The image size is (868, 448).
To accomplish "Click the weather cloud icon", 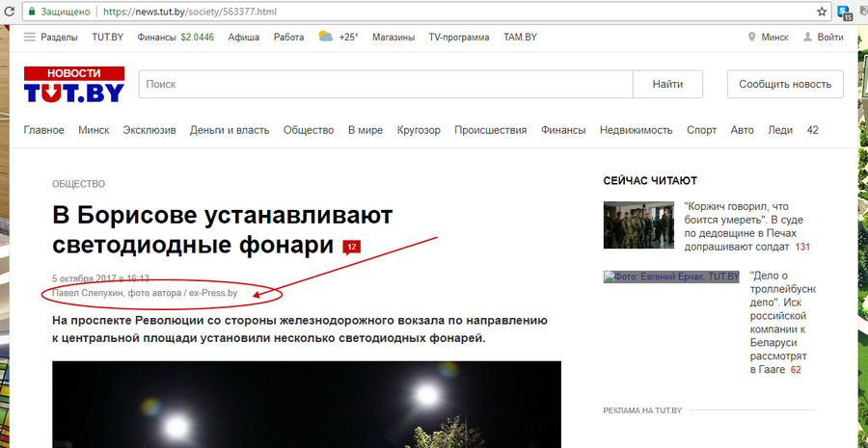I will pyautogui.click(x=326, y=37).
